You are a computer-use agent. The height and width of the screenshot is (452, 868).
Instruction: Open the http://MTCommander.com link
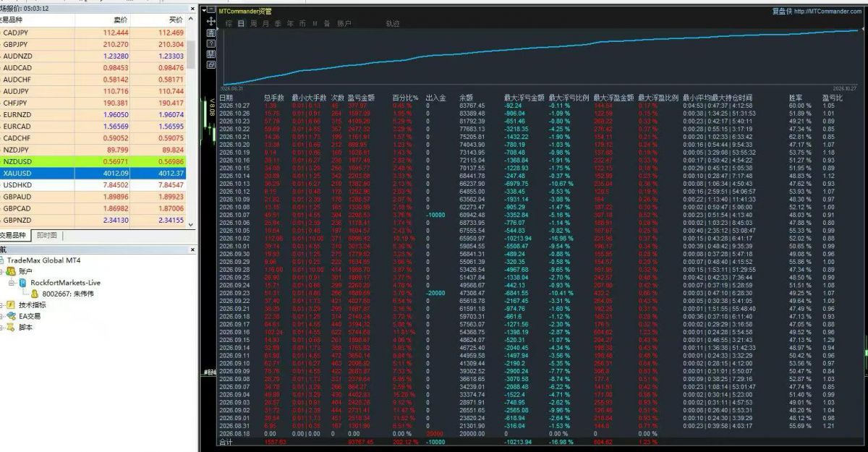point(827,12)
